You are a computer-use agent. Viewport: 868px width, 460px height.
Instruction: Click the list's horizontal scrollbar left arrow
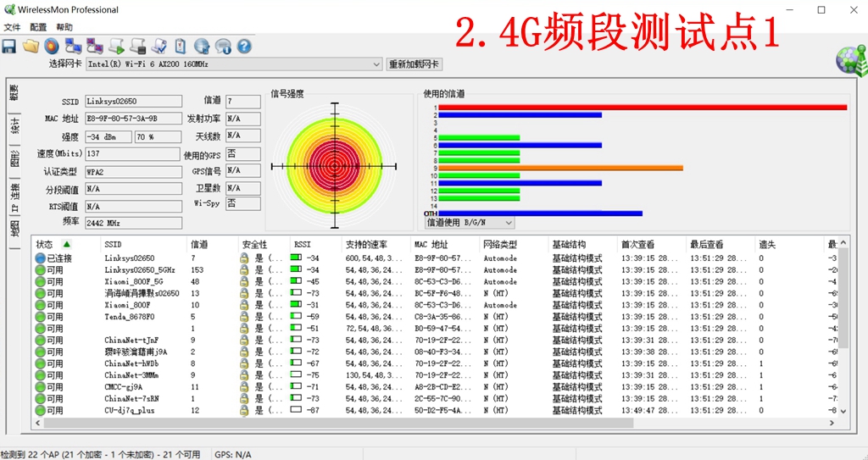click(37, 423)
